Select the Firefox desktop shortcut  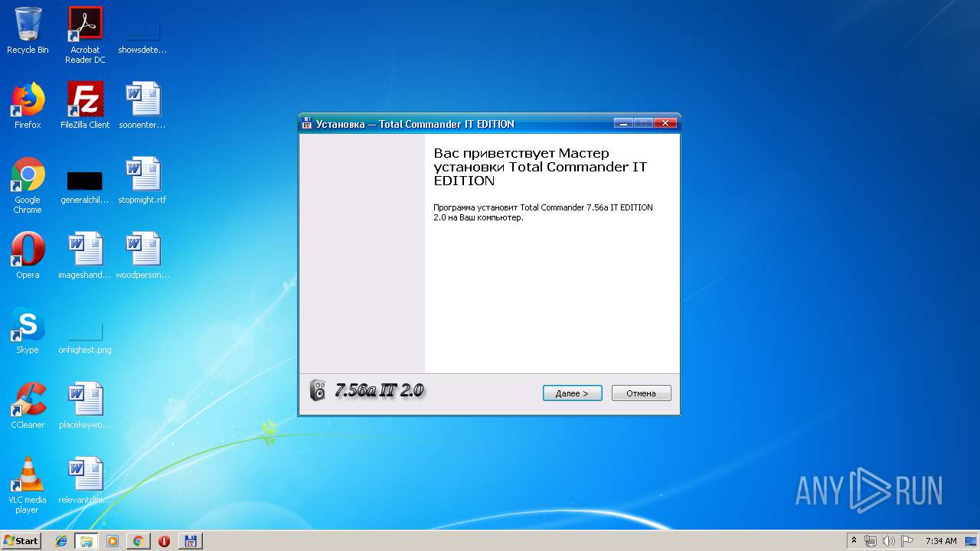(x=28, y=106)
